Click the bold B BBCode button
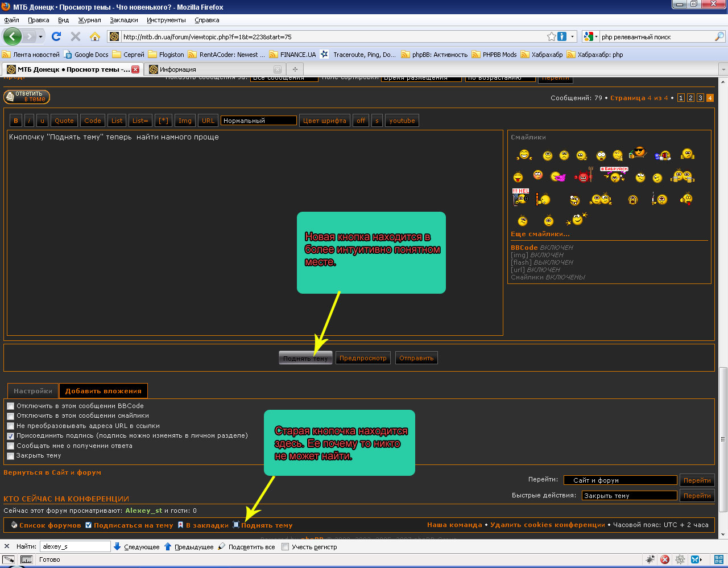Viewport: 728px width, 568px height. pos(16,121)
